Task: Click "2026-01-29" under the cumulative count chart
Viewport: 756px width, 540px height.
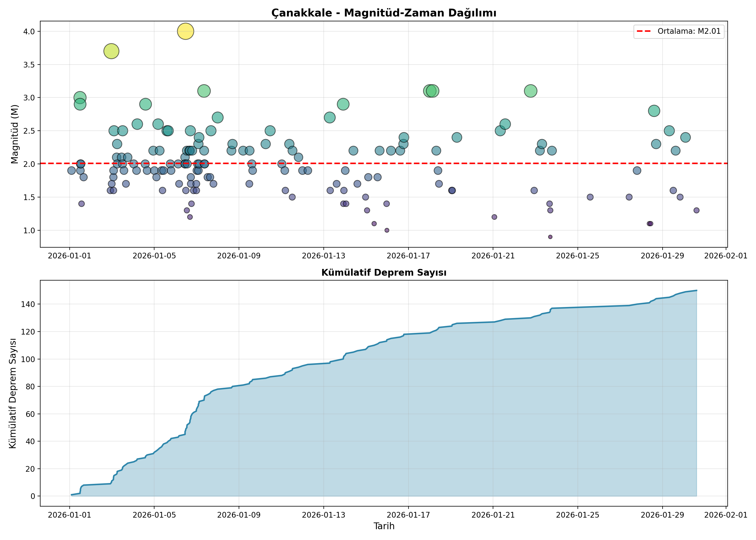Action: tap(663, 515)
